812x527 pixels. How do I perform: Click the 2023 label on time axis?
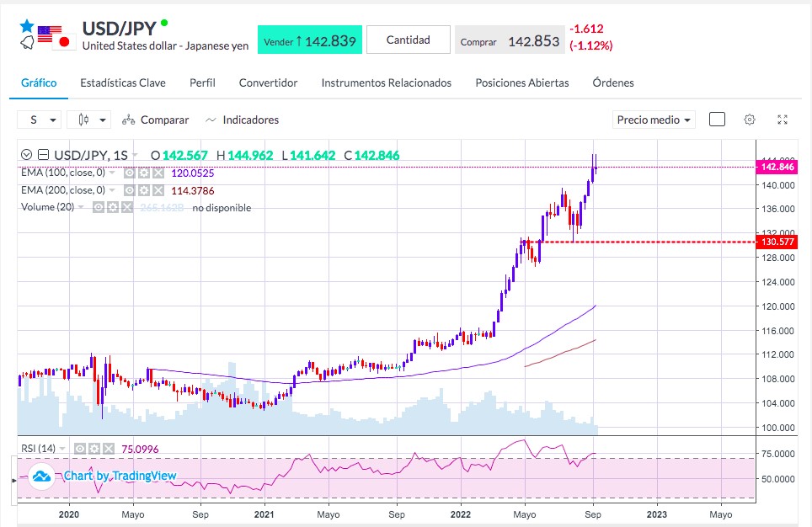(657, 514)
